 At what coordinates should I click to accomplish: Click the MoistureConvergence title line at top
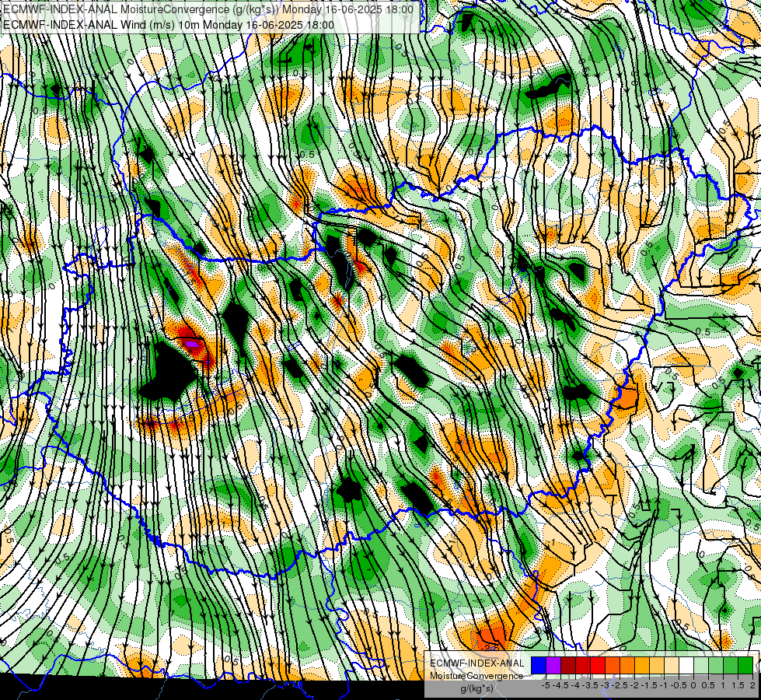coord(208,9)
